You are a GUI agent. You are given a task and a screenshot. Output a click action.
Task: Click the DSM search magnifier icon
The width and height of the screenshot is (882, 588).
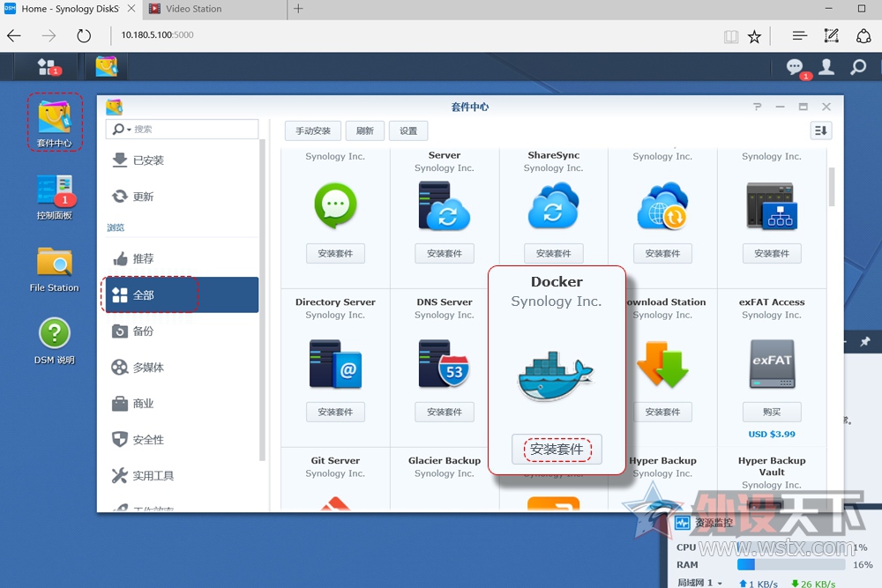858,67
